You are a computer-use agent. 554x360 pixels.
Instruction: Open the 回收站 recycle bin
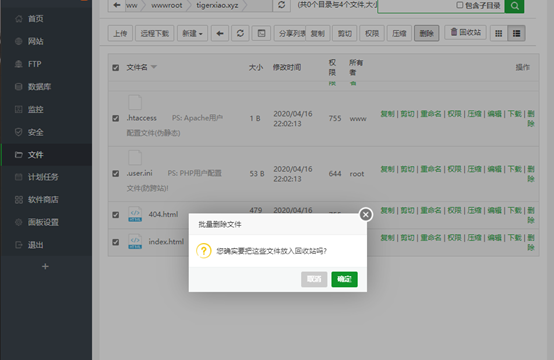coord(465,33)
